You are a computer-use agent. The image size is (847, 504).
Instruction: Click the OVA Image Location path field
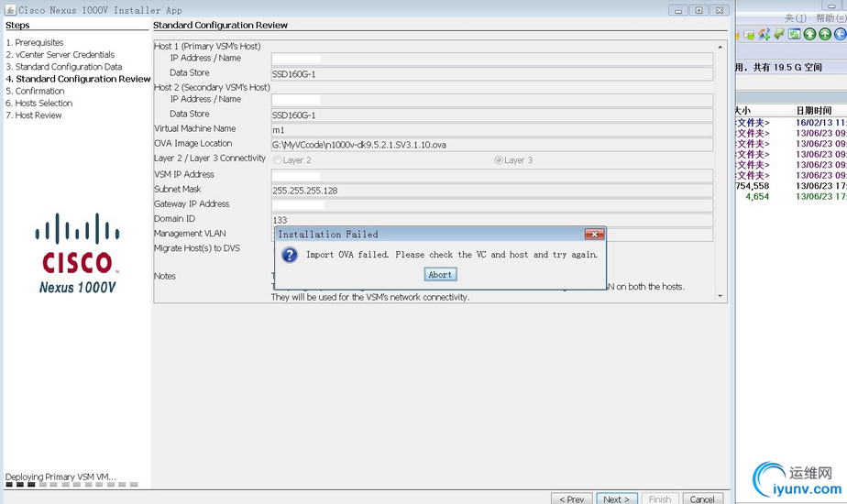pyautogui.click(x=491, y=145)
